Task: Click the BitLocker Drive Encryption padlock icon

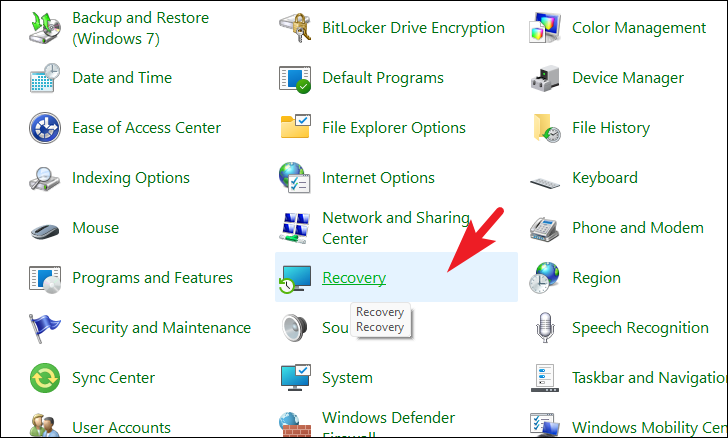Action: 295,28
